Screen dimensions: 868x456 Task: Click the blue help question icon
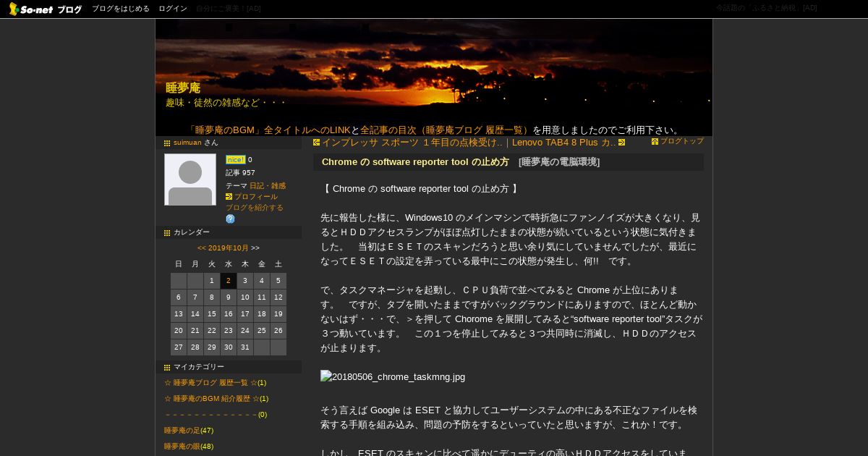pos(230,219)
